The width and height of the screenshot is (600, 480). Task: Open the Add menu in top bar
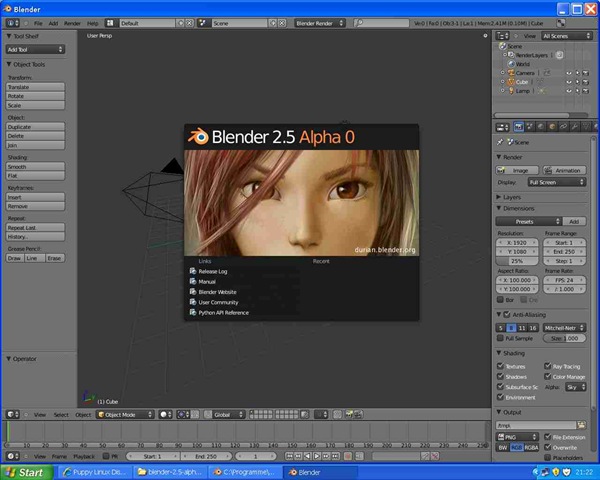53,21
